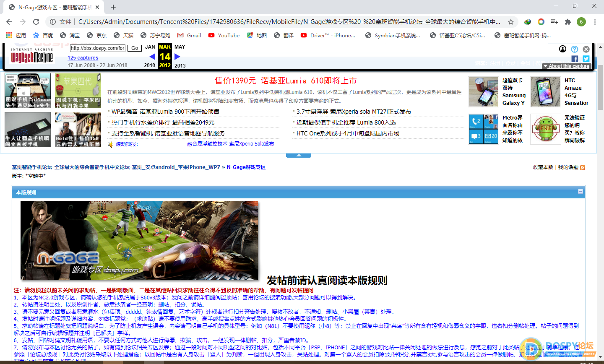Go to next capture with right arrow
Screen dimensions: 604x364
177,56
